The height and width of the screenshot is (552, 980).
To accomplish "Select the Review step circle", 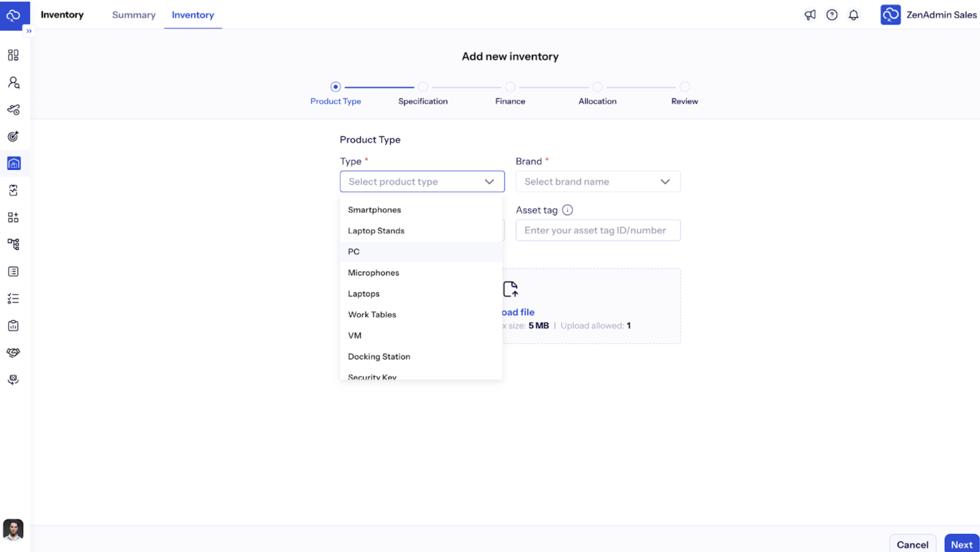I will click(684, 87).
